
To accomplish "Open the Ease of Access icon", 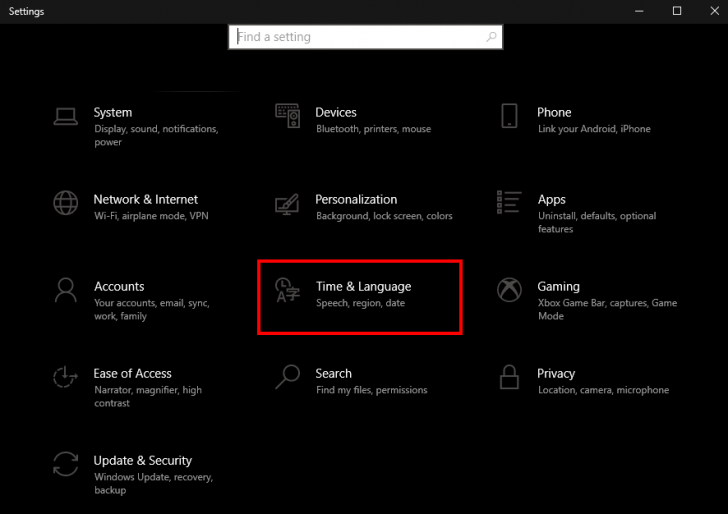I will [x=66, y=377].
